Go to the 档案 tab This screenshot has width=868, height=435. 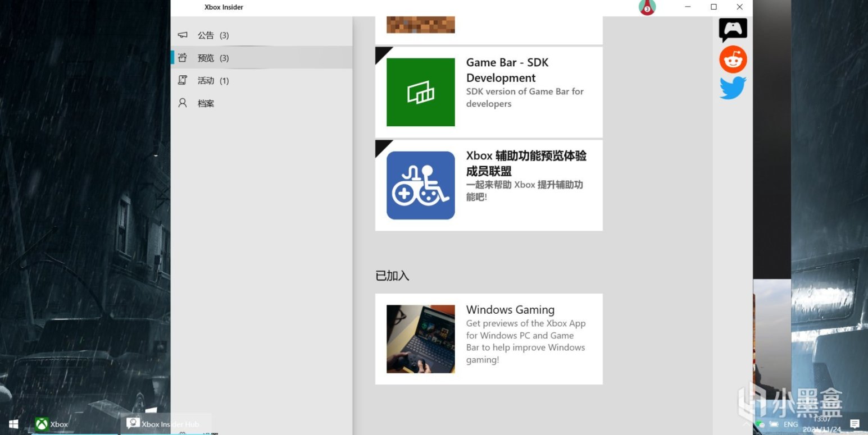click(262, 103)
